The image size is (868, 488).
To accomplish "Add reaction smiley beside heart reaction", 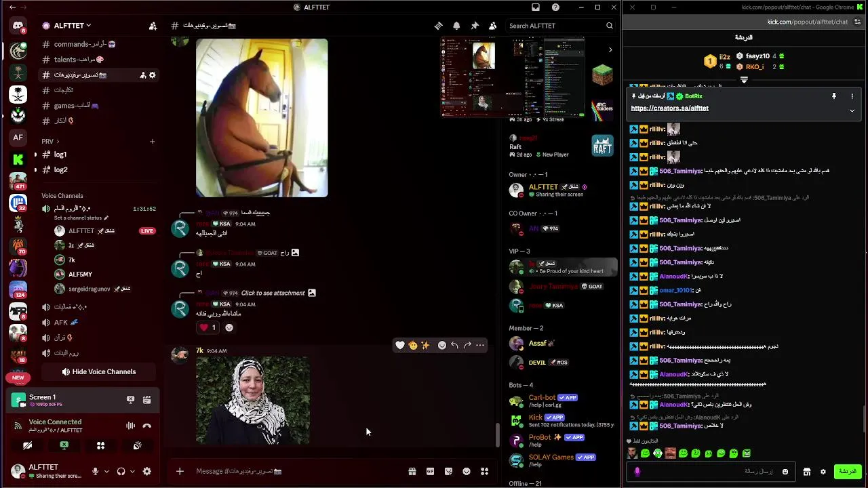I will [x=229, y=327].
